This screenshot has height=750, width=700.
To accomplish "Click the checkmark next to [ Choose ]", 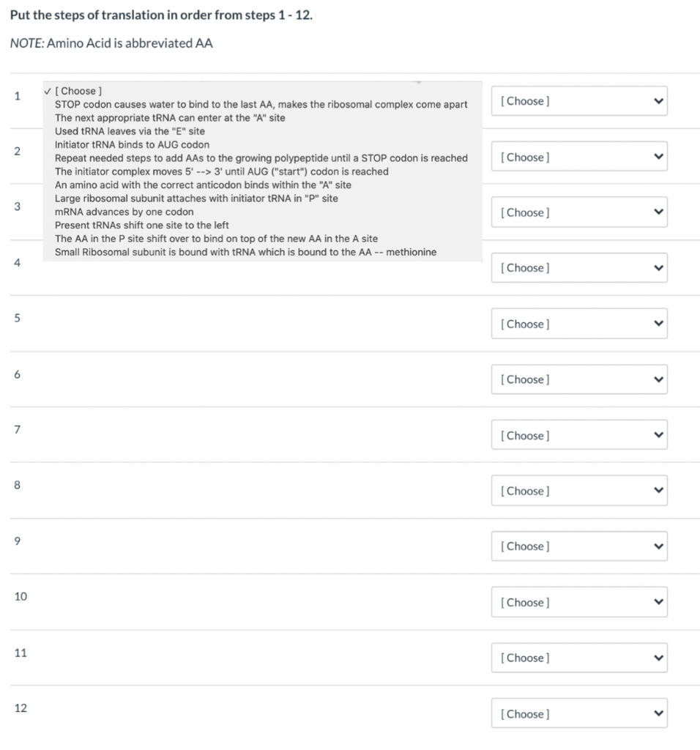I will tap(48, 91).
